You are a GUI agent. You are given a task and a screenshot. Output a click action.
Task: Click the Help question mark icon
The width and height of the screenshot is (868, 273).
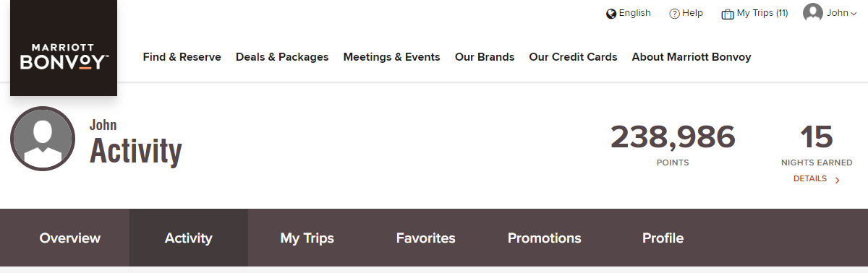[x=674, y=14]
